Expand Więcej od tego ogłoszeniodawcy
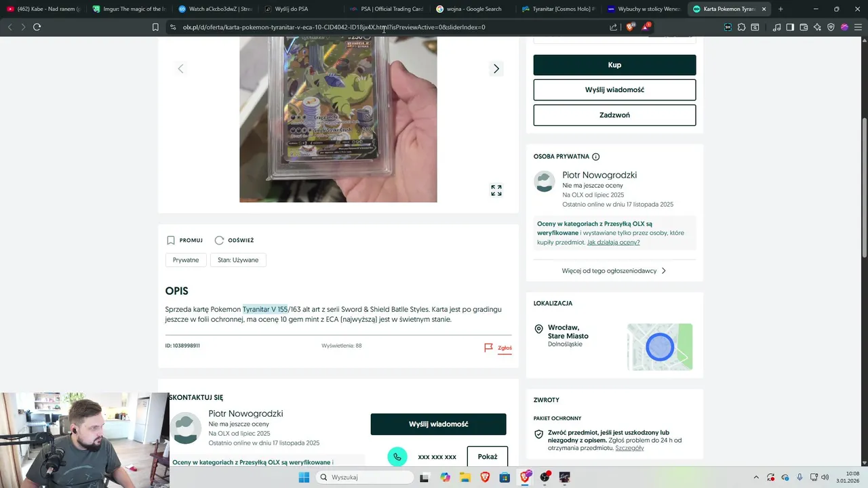The image size is (868, 488). [x=614, y=270]
